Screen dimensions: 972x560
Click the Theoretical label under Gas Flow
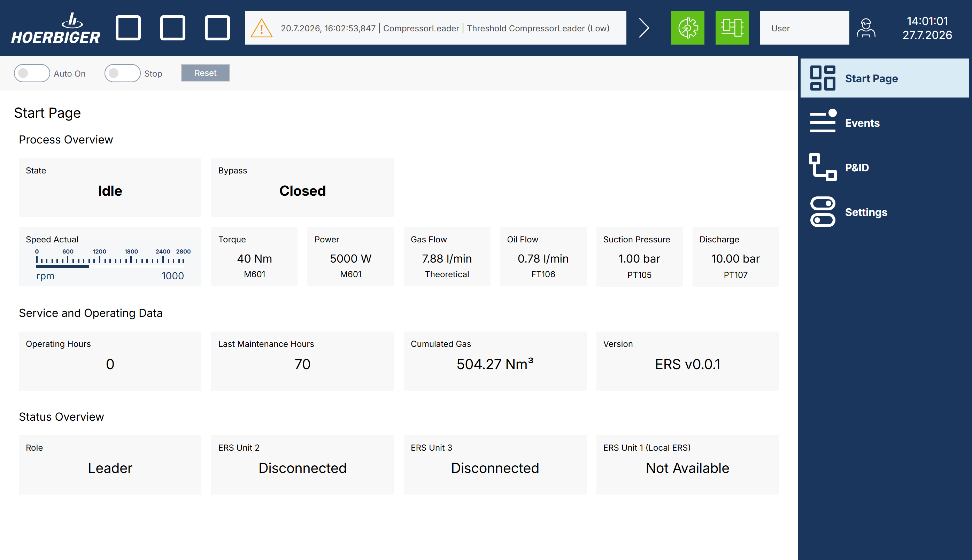click(x=447, y=274)
